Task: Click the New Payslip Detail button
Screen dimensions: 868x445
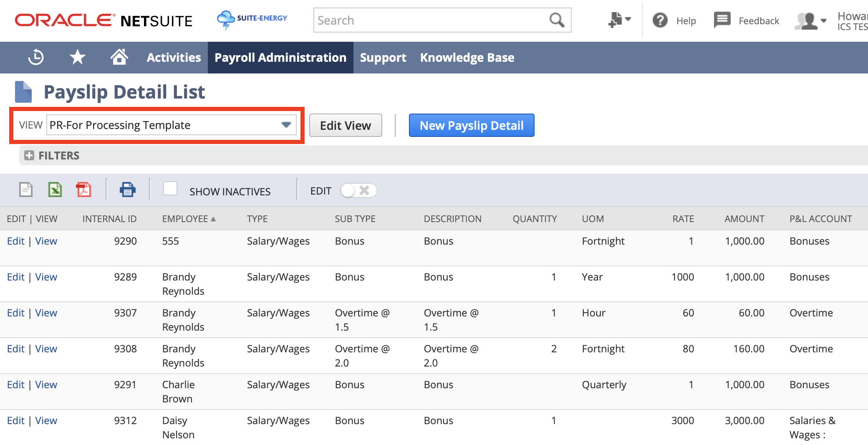Action: pos(471,125)
